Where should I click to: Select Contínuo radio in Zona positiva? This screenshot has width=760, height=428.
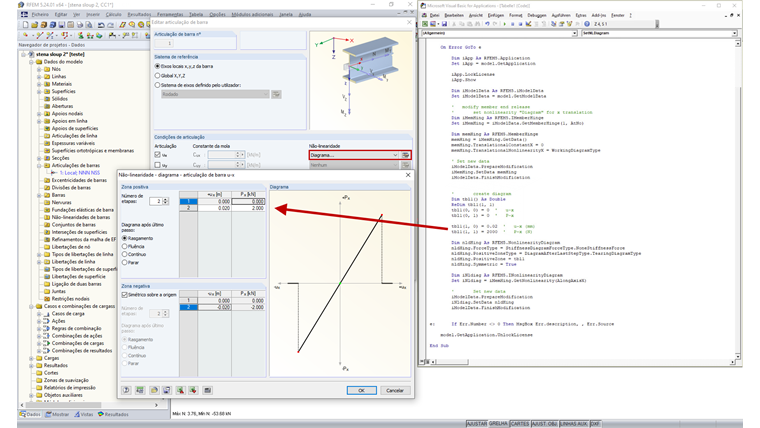pyautogui.click(x=125, y=254)
